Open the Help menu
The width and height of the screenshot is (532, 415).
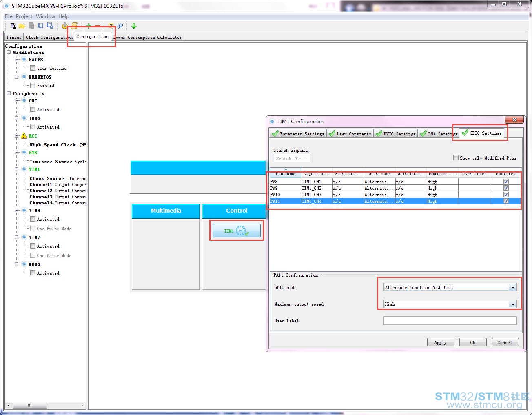tap(64, 16)
